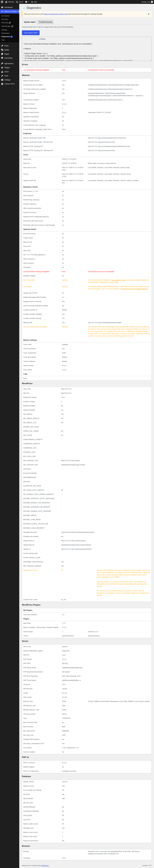
Task: Follow the Matomo Diagnostics System report link
Action: [x=56, y=14]
